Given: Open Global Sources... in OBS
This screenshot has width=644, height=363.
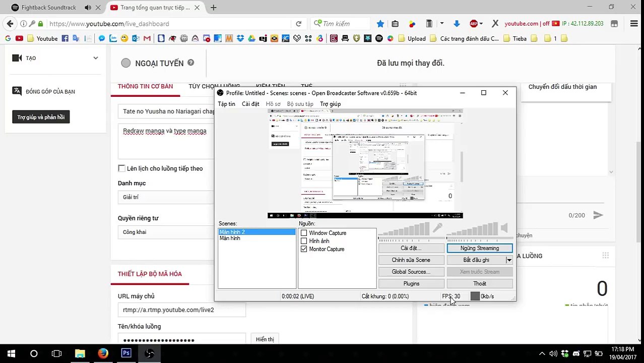Looking at the screenshot, I should (411, 272).
